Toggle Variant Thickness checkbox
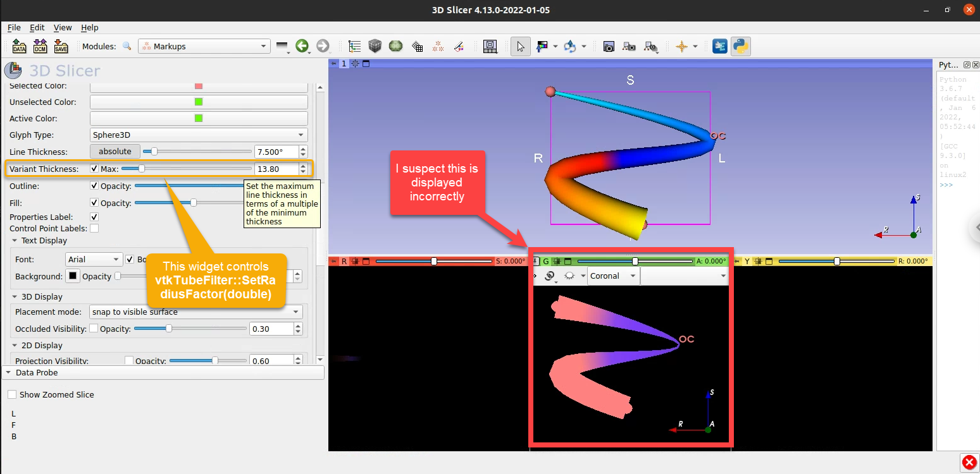Image resolution: width=980 pixels, height=474 pixels. pos(94,169)
